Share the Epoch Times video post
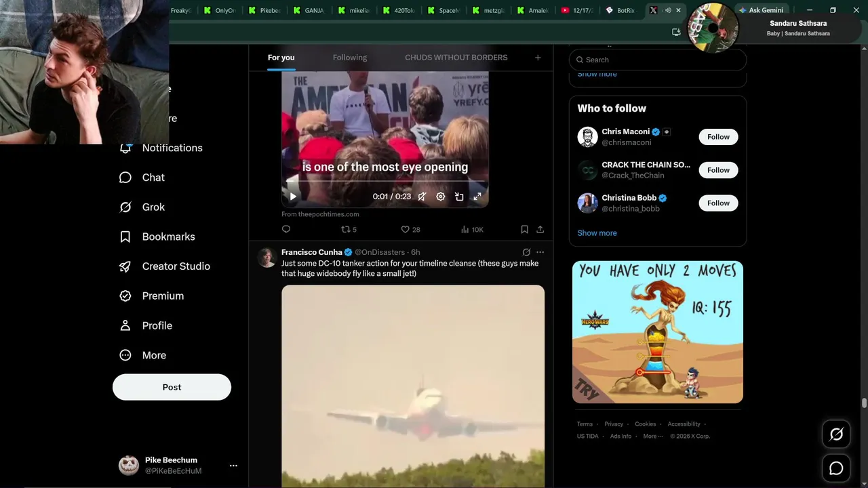 coord(540,229)
